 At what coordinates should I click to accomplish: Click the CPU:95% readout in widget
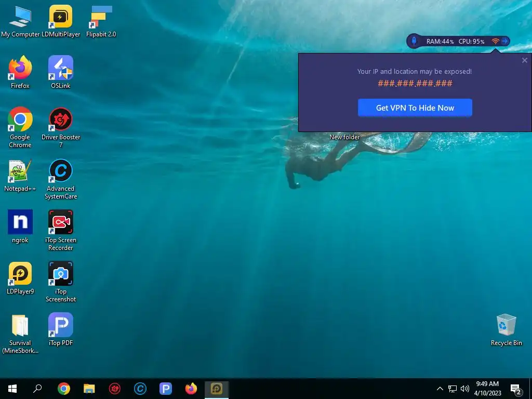[471, 42]
